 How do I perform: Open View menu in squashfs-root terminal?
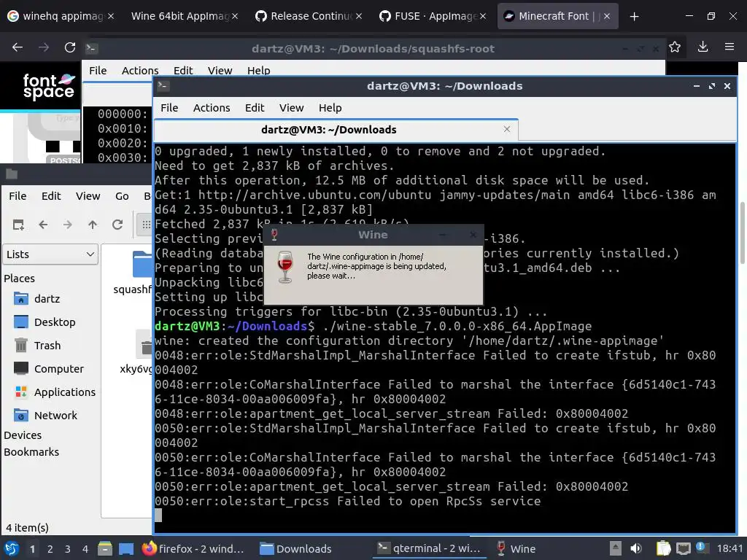(x=220, y=71)
